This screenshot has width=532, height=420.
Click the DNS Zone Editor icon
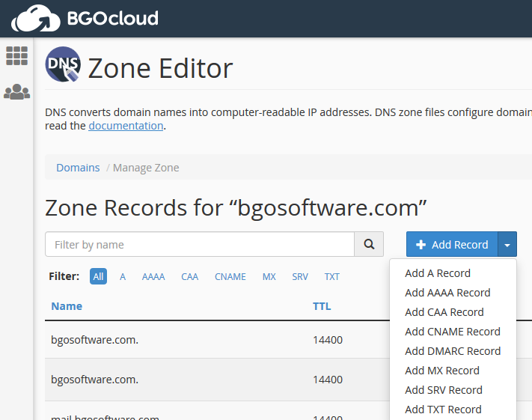63,64
